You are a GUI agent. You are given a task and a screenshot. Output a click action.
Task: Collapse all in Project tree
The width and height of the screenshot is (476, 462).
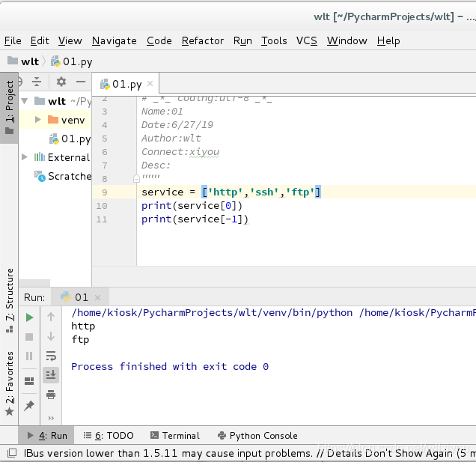(x=37, y=82)
